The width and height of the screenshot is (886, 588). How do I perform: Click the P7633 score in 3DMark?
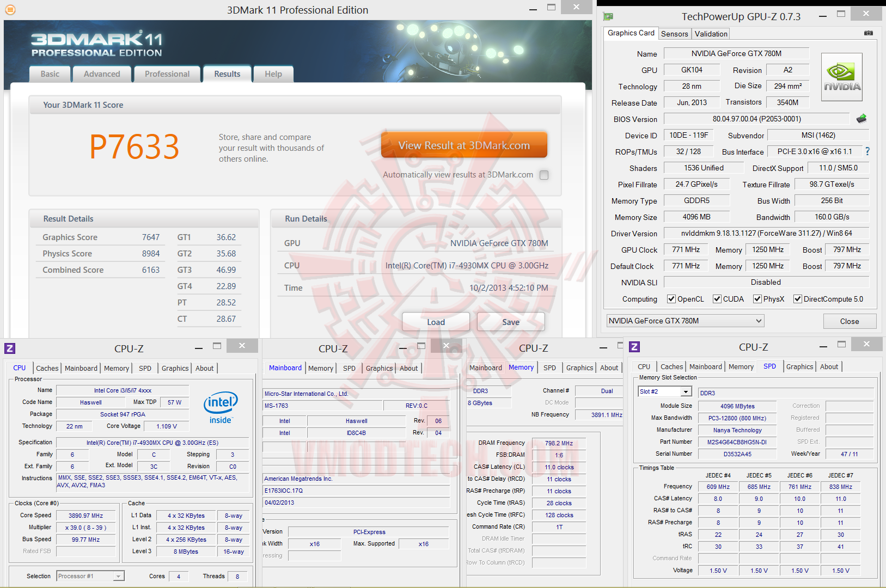coord(135,146)
